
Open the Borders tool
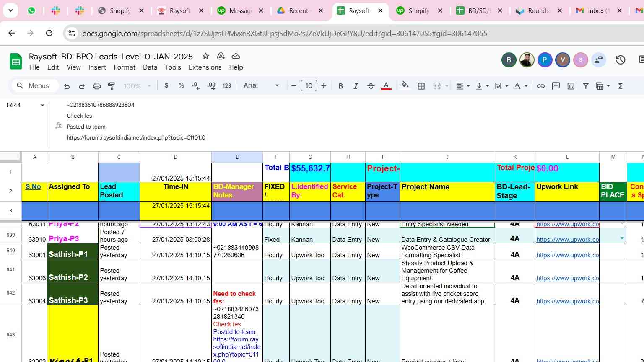421,86
